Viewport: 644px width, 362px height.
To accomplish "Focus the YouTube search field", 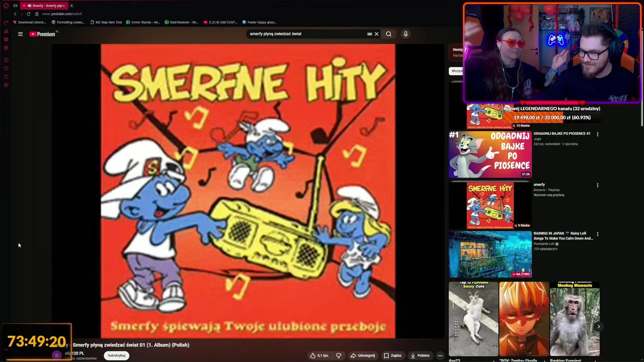I will [x=307, y=34].
